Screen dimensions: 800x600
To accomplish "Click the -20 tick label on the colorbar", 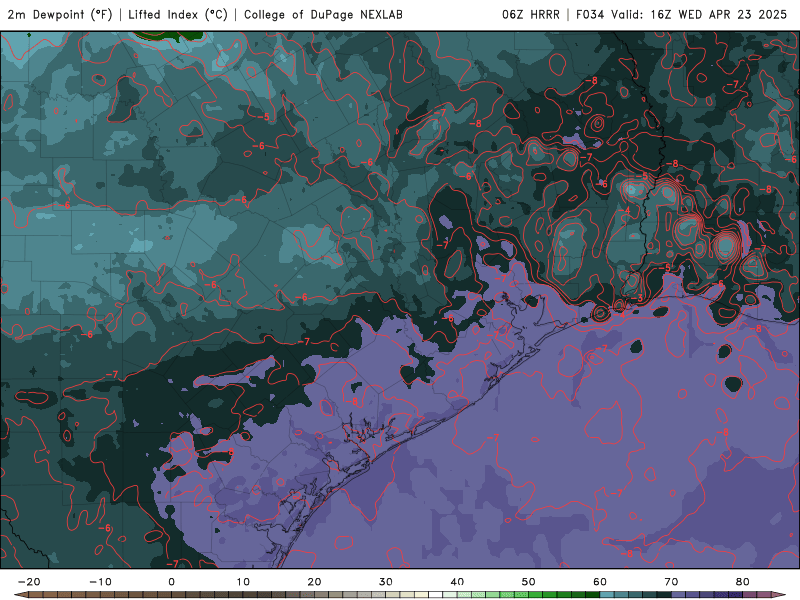I will pyautogui.click(x=29, y=582).
